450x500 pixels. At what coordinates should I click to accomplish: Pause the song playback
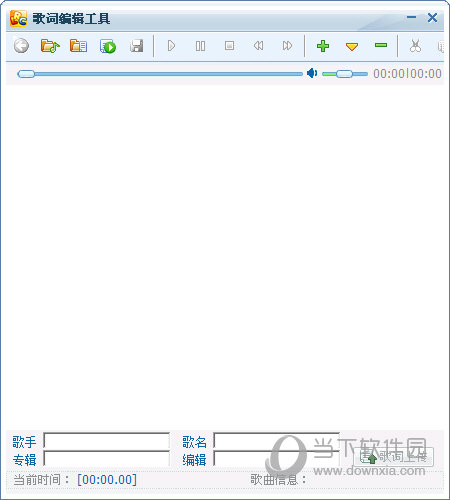(x=200, y=46)
